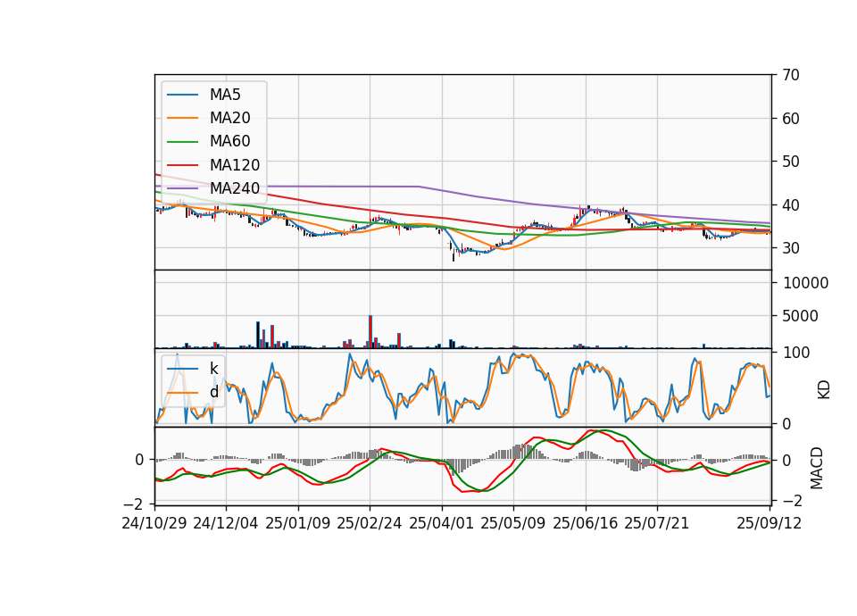The width and height of the screenshot is (857, 616).
Task: Click the MA20 legend label
Action: click(x=229, y=118)
